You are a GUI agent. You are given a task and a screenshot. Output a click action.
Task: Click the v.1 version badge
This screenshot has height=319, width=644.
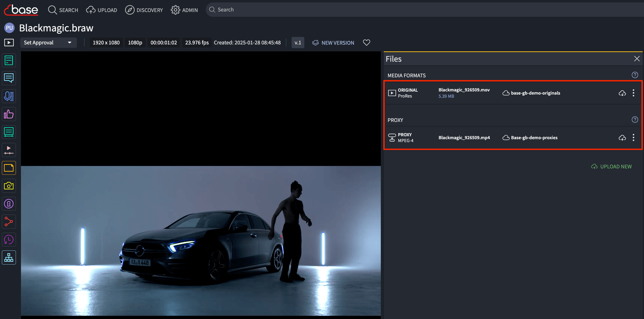(298, 42)
